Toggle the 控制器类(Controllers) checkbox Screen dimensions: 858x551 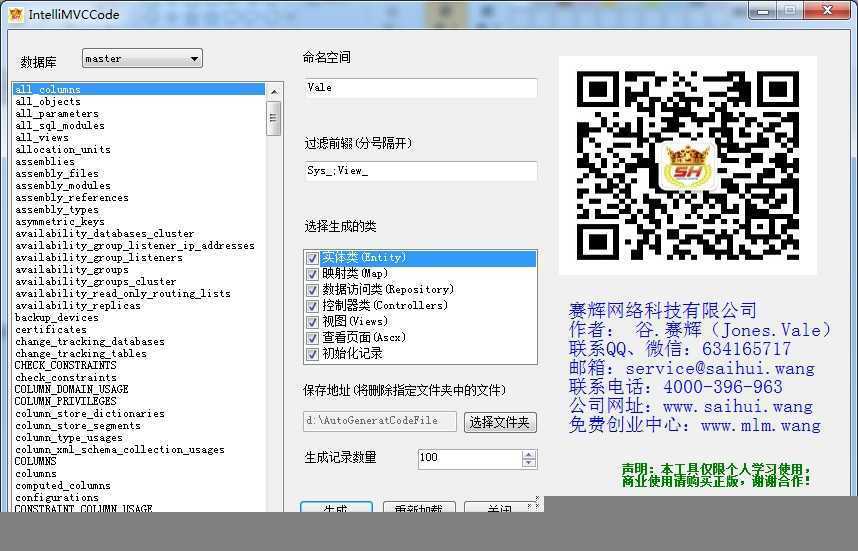[312, 306]
